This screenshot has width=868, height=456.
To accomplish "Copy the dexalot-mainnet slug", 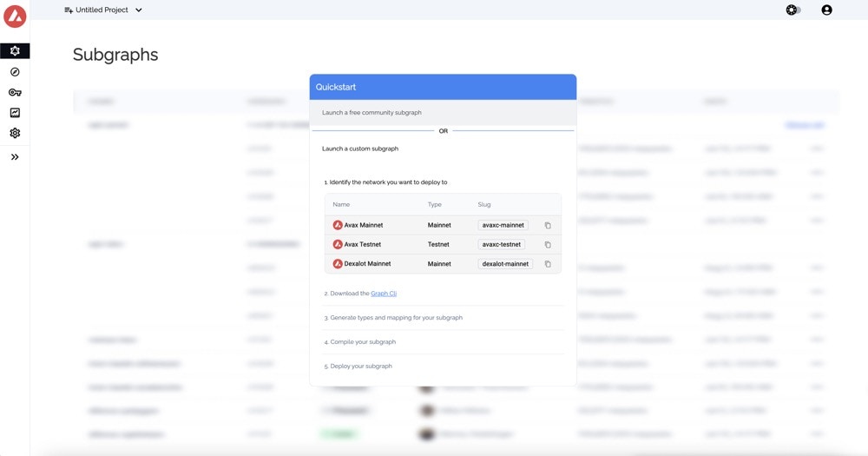I will tap(548, 264).
